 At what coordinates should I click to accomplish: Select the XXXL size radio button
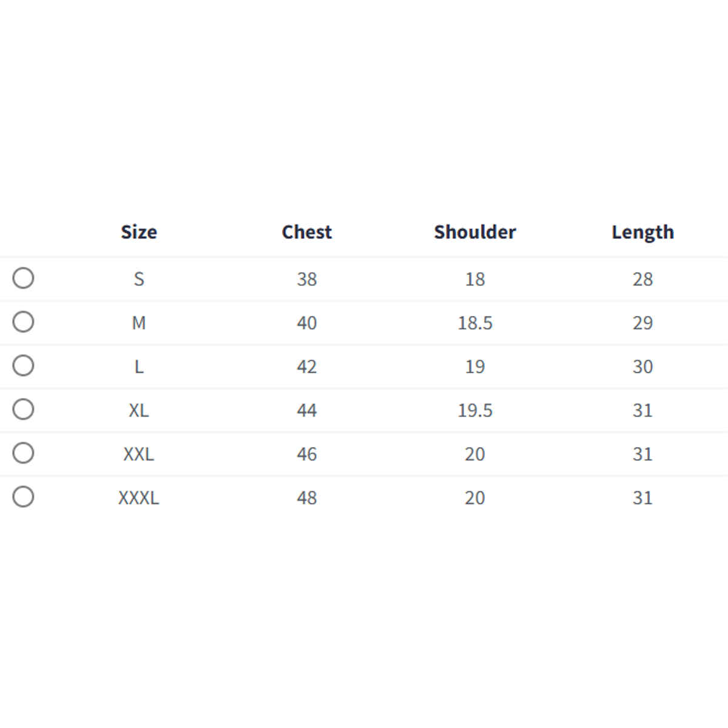23,496
